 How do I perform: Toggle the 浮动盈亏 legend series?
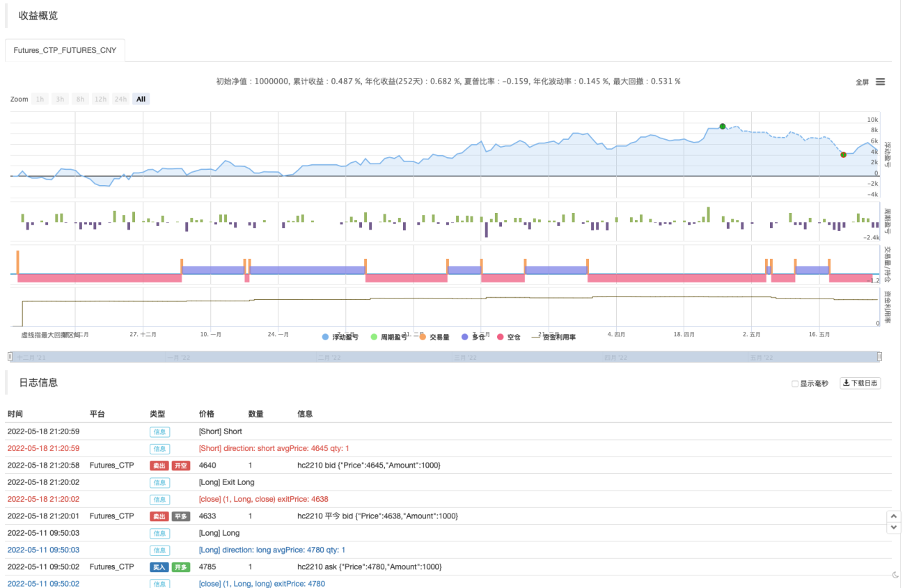(341, 337)
